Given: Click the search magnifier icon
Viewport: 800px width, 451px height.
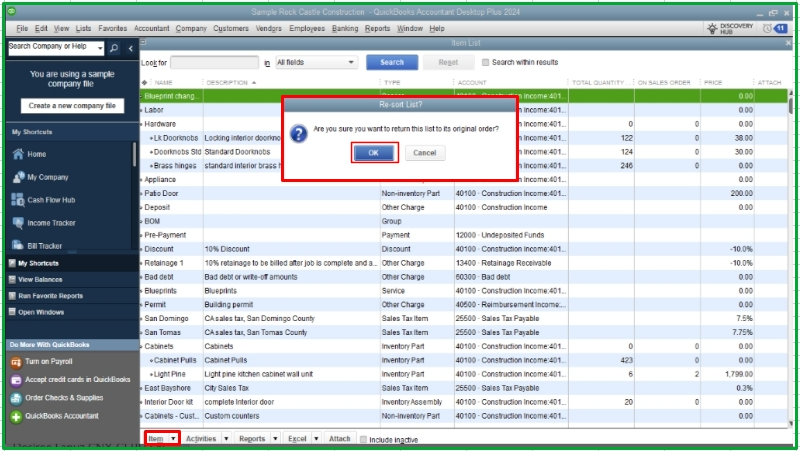Looking at the screenshot, I should tap(113, 47).
